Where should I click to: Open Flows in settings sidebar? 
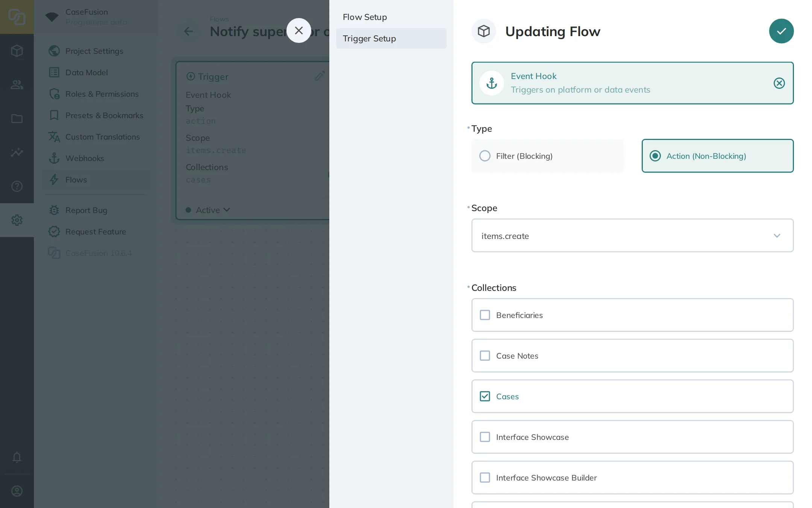coord(96,180)
